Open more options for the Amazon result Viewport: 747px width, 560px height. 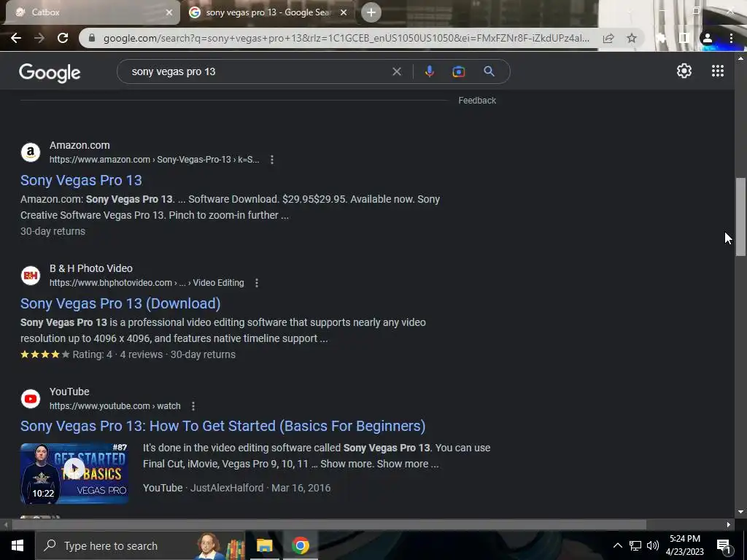(272, 160)
